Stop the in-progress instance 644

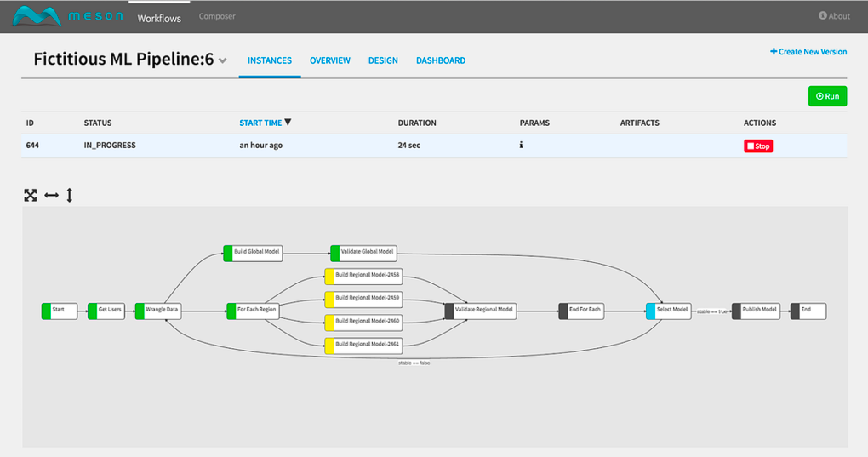click(x=757, y=146)
